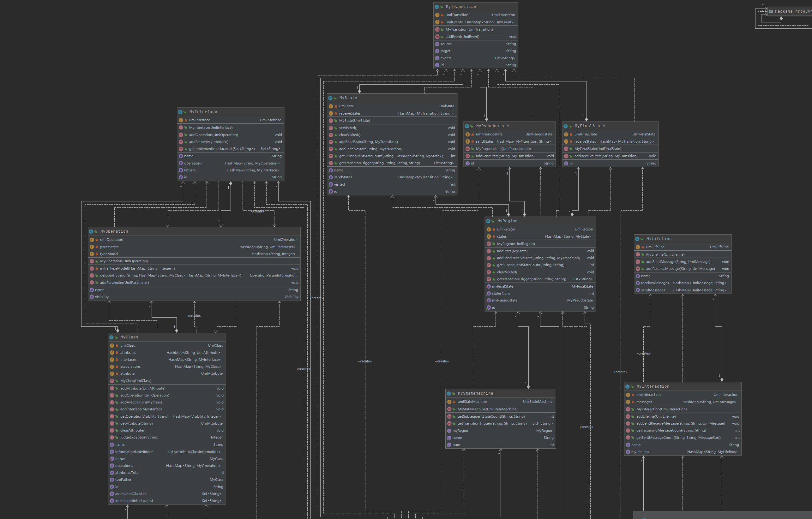The height and width of the screenshot is (519, 812).
Task: Click the class icon next to MyInterface header
Action: 180,112
